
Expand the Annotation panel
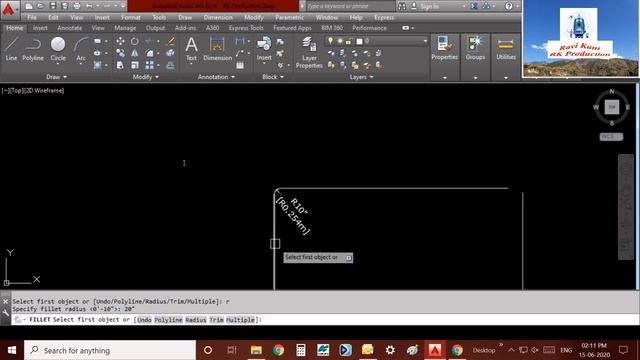click(x=216, y=77)
